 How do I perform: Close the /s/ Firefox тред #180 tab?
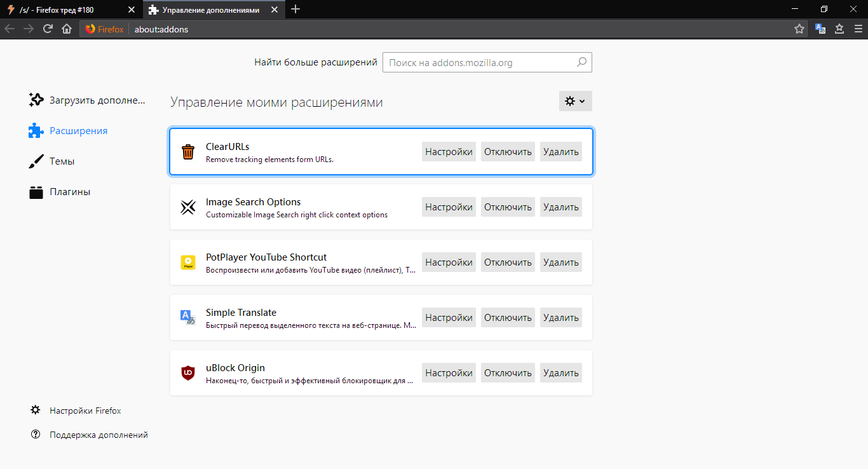pos(132,10)
